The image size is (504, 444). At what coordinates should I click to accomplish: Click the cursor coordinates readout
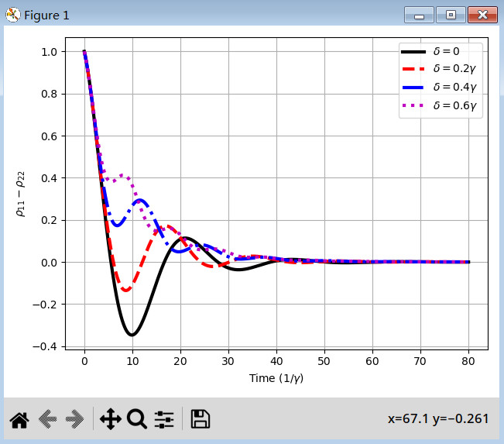click(438, 419)
